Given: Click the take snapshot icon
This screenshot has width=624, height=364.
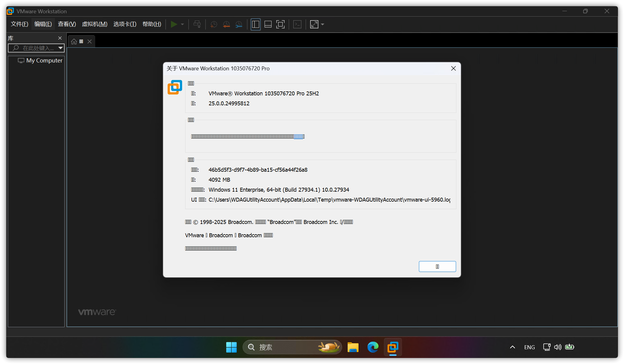Looking at the screenshot, I should click(214, 24).
